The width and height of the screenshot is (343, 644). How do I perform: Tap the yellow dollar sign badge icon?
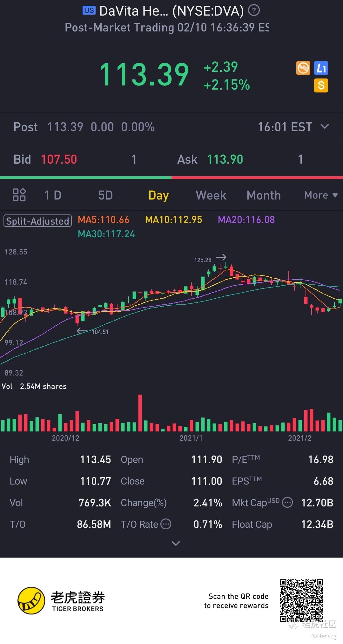[x=321, y=85]
